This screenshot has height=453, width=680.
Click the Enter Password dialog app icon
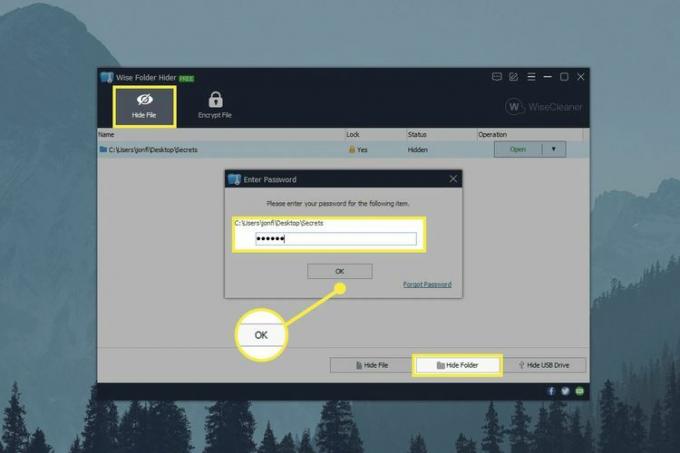[234, 179]
